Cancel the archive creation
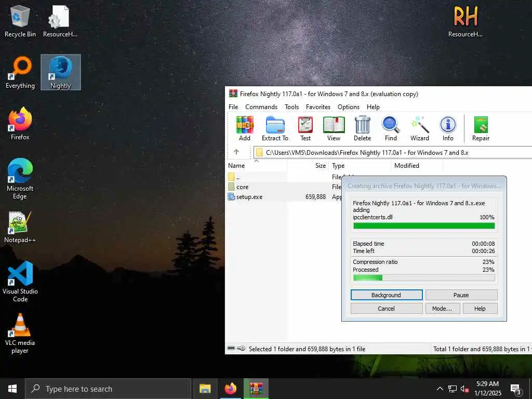The image size is (532, 399). click(387, 309)
